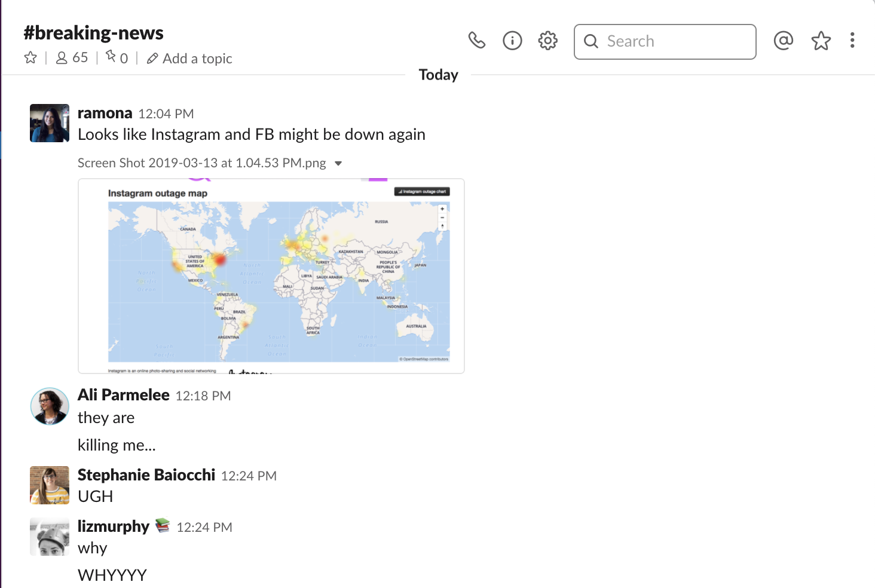Click the 12:04 PM timestamp
The width and height of the screenshot is (875, 588).
pos(166,114)
